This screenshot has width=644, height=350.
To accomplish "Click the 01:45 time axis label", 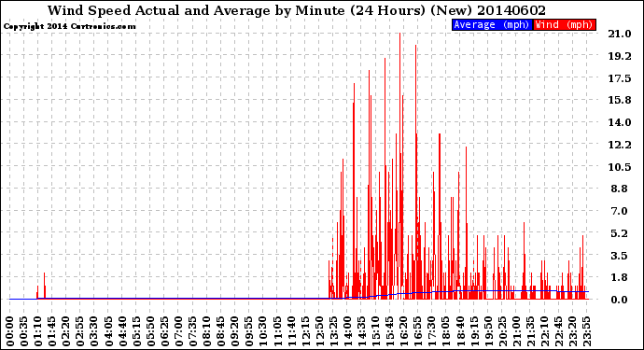I will click(52, 331).
